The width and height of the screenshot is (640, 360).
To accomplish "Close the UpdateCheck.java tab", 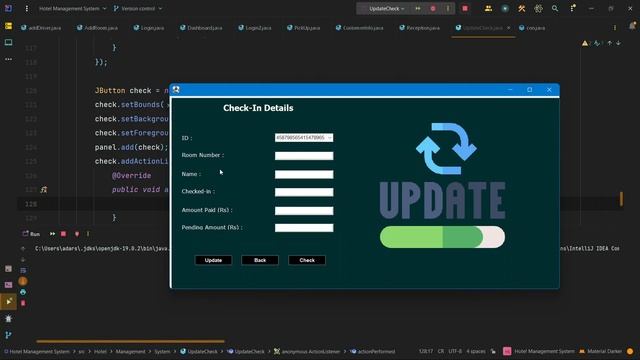I will (x=508, y=28).
